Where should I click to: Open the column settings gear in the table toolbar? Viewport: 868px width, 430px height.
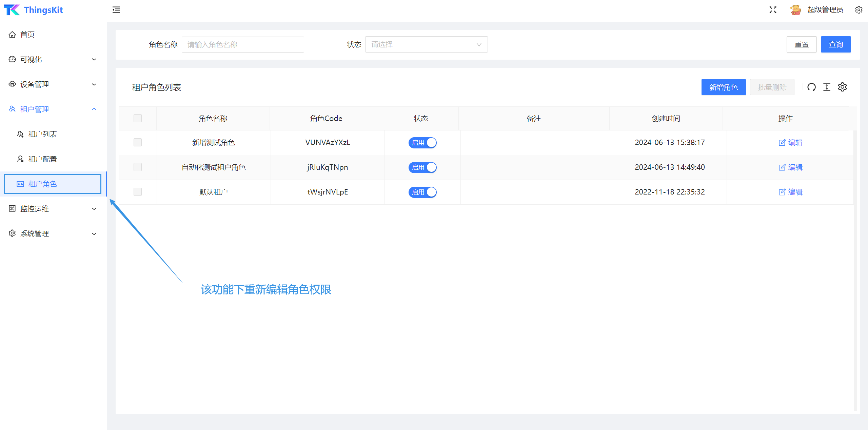click(x=843, y=87)
